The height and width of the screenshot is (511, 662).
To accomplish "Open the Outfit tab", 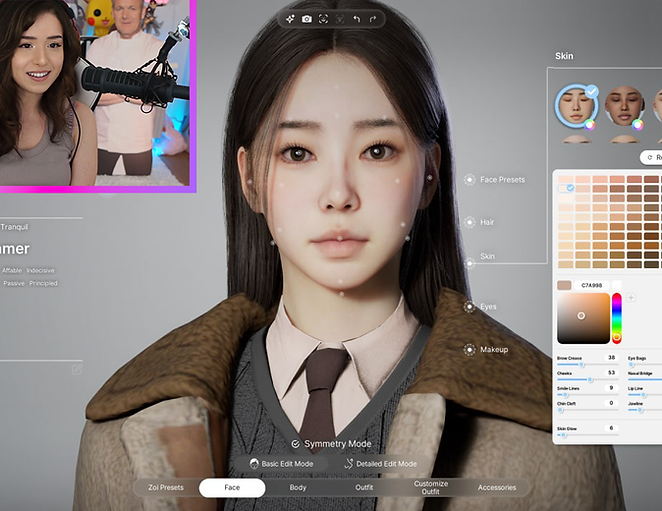I will (364, 487).
